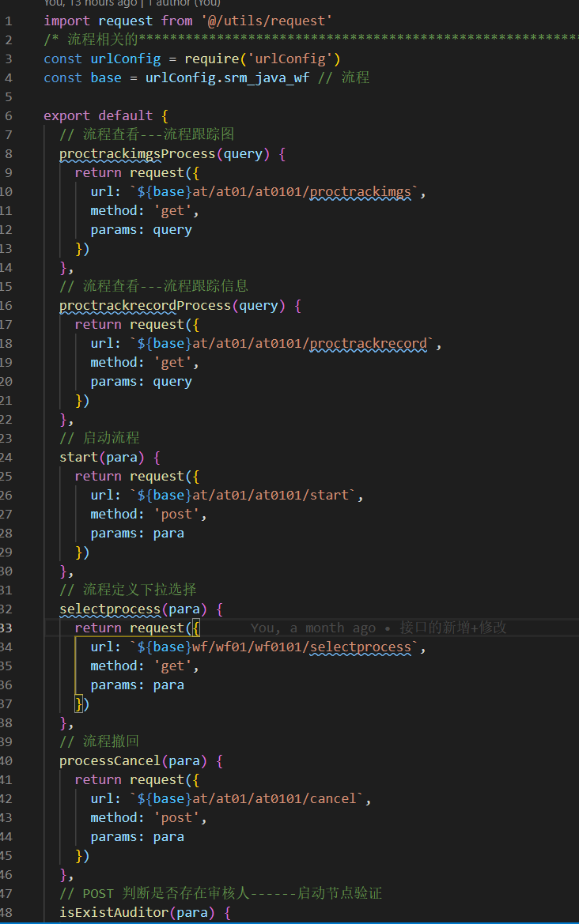Click the 'base' constant name on line 4
Screen dimensions: 579x924
pos(106,77)
